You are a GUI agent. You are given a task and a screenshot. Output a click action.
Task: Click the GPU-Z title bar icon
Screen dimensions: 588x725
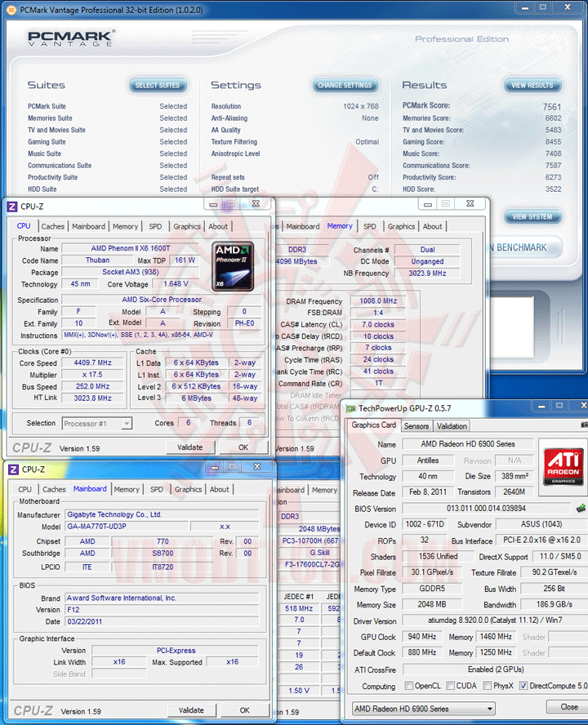[x=350, y=408]
